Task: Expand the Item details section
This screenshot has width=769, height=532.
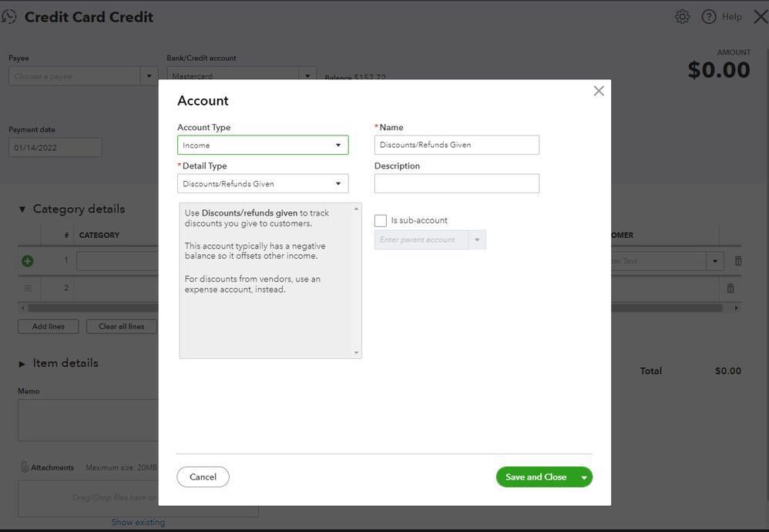Action: tap(22, 364)
